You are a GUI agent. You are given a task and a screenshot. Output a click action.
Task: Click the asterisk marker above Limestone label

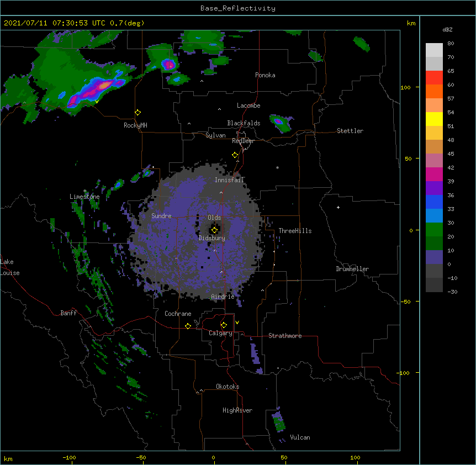pos(85,191)
